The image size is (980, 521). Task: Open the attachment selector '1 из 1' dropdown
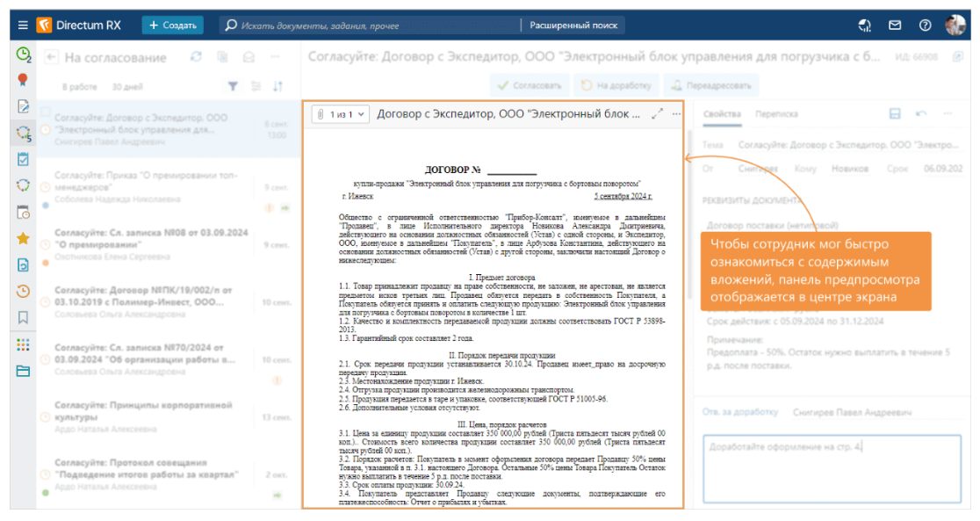tap(342, 114)
